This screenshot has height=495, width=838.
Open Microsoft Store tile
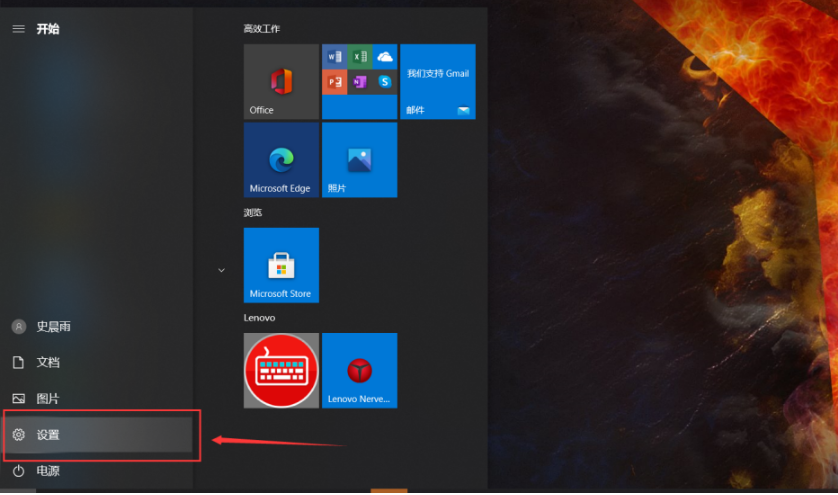pos(281,265)
